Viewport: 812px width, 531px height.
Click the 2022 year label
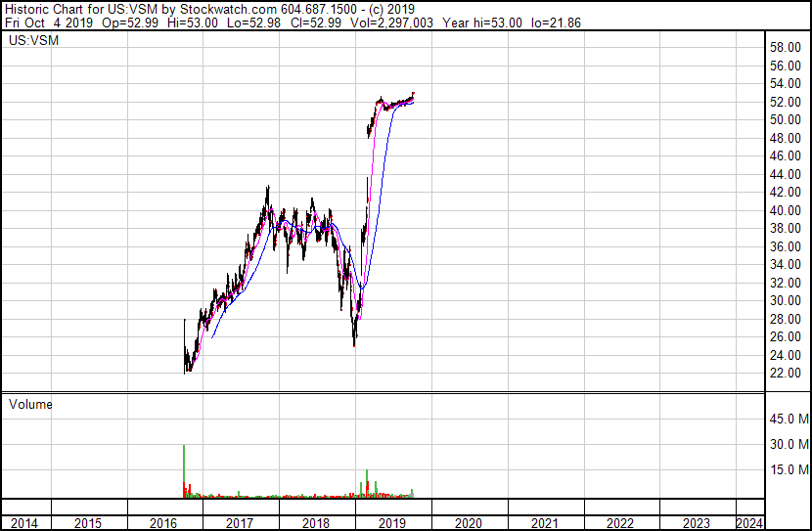pos(620,523)
